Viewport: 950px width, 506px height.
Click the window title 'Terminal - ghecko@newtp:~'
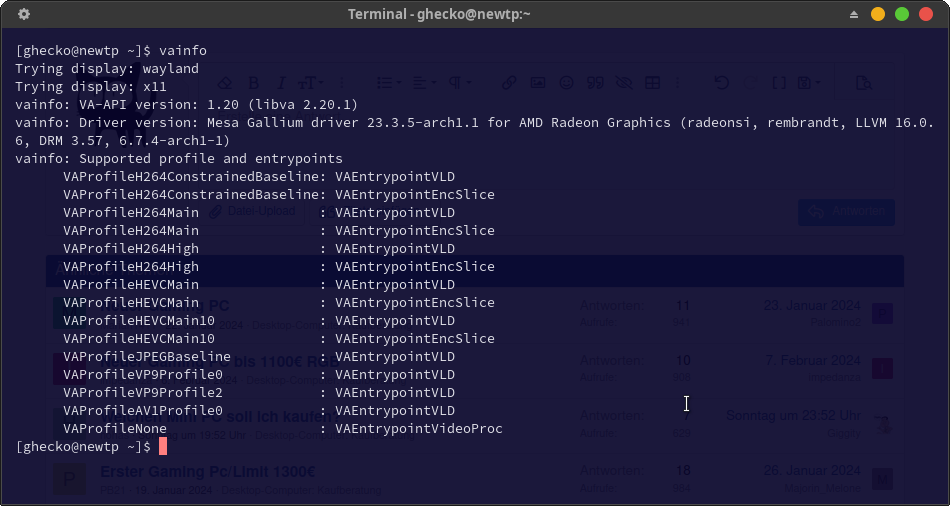pos(439,14)
